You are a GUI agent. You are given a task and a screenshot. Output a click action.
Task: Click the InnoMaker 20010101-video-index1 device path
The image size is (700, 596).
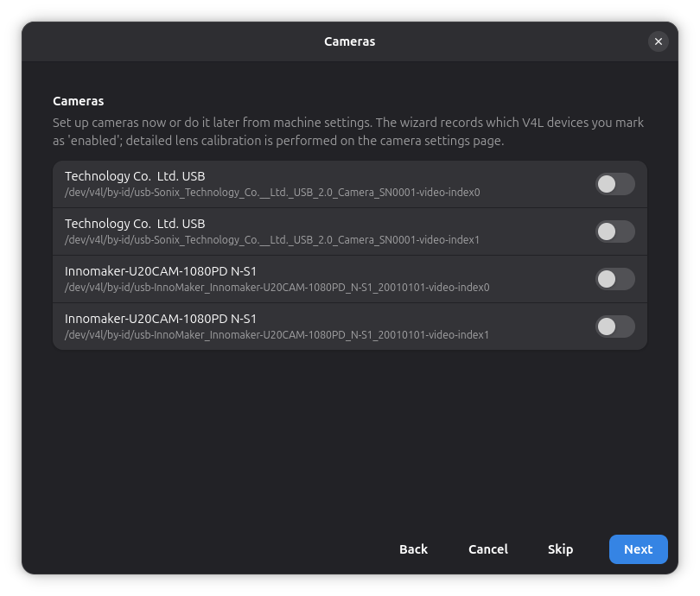point(277,334)
